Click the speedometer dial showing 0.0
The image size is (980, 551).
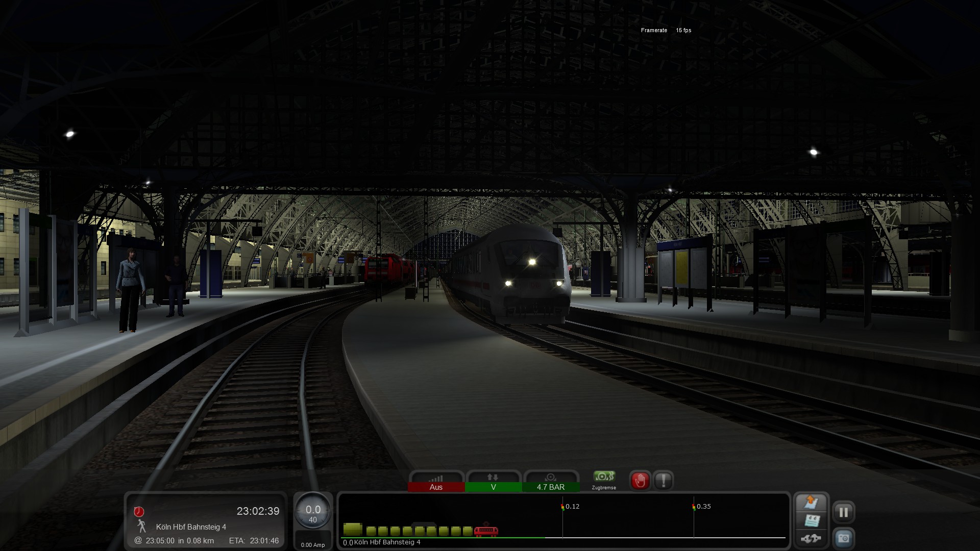click(x=313, y=513)
